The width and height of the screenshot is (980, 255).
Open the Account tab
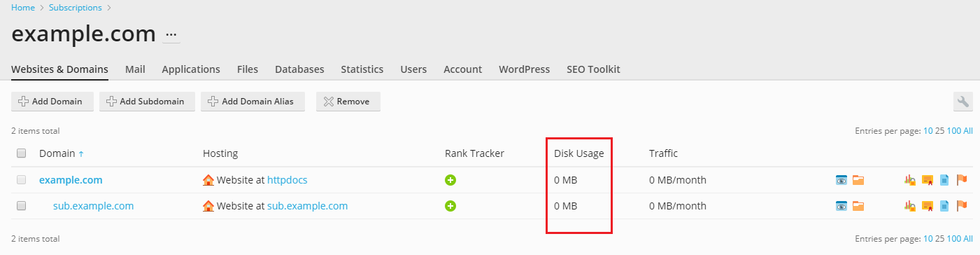[462, 69]
